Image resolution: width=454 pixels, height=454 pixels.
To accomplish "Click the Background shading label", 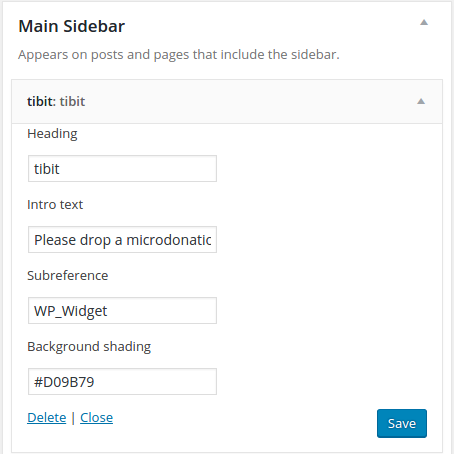I will (x=89, y=347).
